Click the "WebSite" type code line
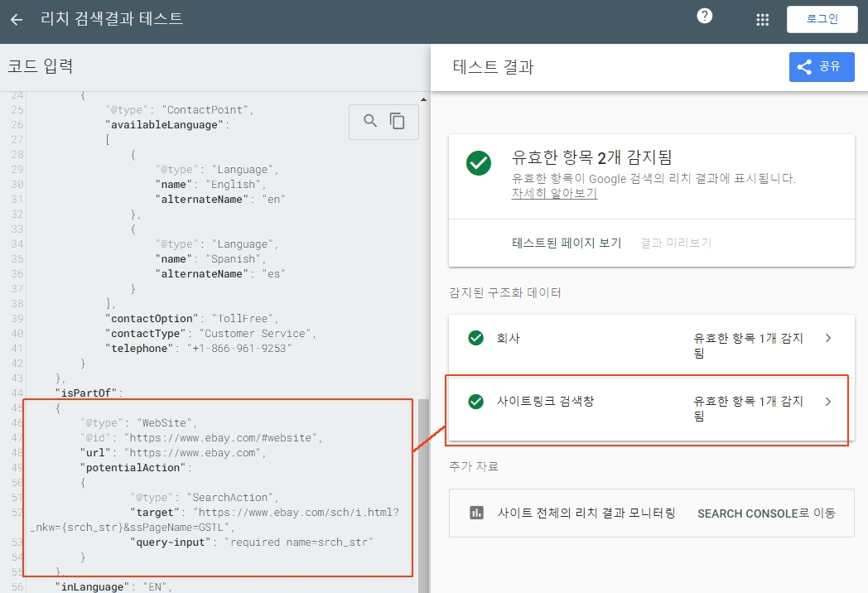The image size is (868, 593). click(139, 423)
